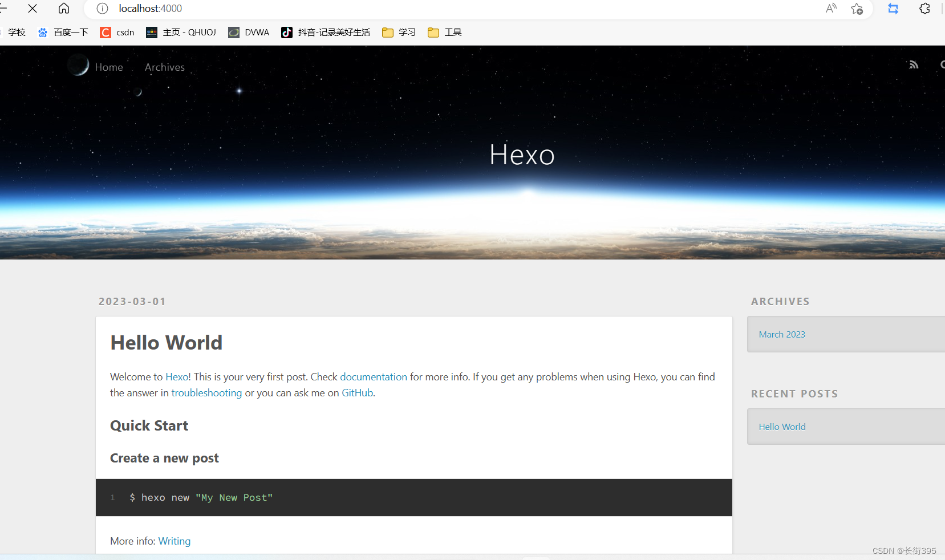Image resolution: width=945 pixels, height=560 pixels.
Task: Go to the browser home page icon
Action: click(x=64, y=9)
